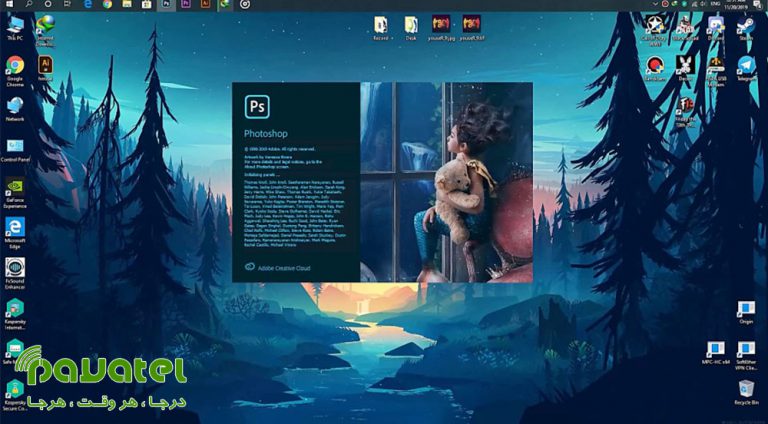
Task: Select the Record folder on the desktop
Action: point(381,28)
